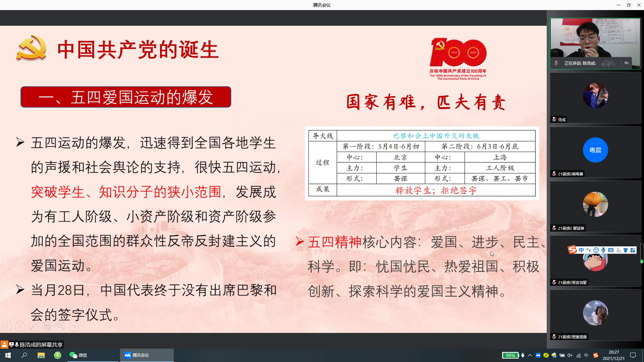Open Windows notification center icon
Screen dimensions: 644x362
(x=633, y=355)
